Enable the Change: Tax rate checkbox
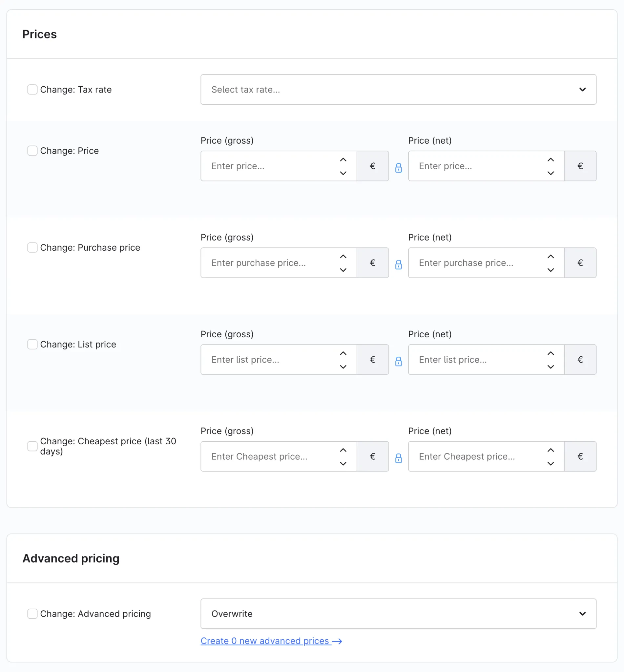The image size is (624, 672). pos(32,90)
